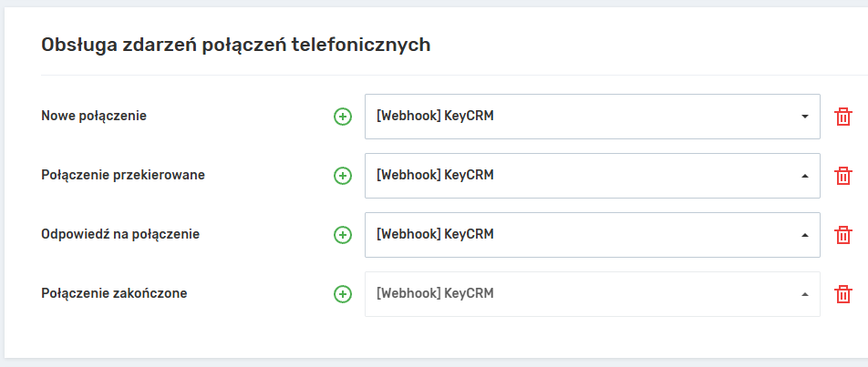Click the dropdown arrow in Nowe połączenie row

804,117
